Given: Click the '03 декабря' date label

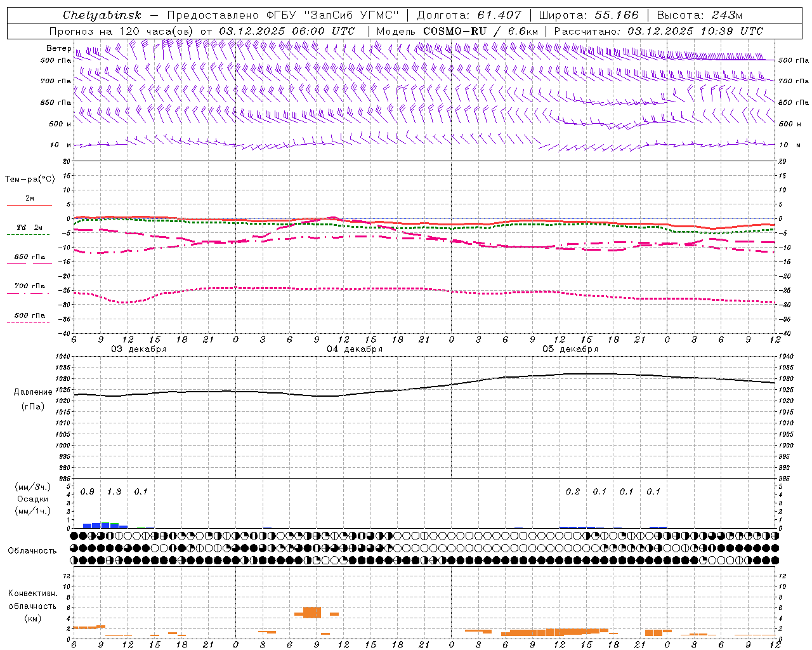Looking at the screenshot, I should 139,349.
